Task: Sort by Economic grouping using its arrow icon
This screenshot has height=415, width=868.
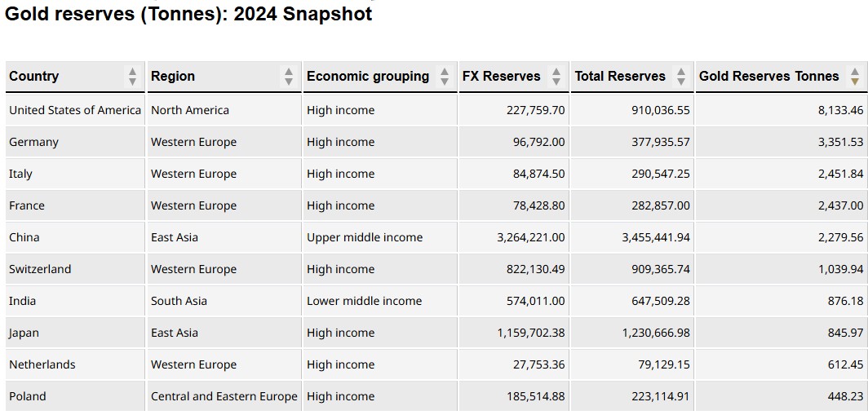Action: [444, 77]
